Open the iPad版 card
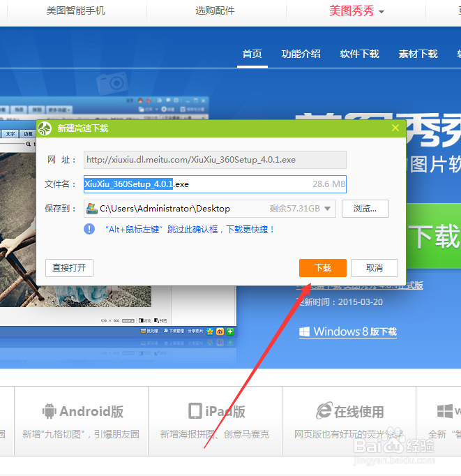 click(x=215, y=421)
